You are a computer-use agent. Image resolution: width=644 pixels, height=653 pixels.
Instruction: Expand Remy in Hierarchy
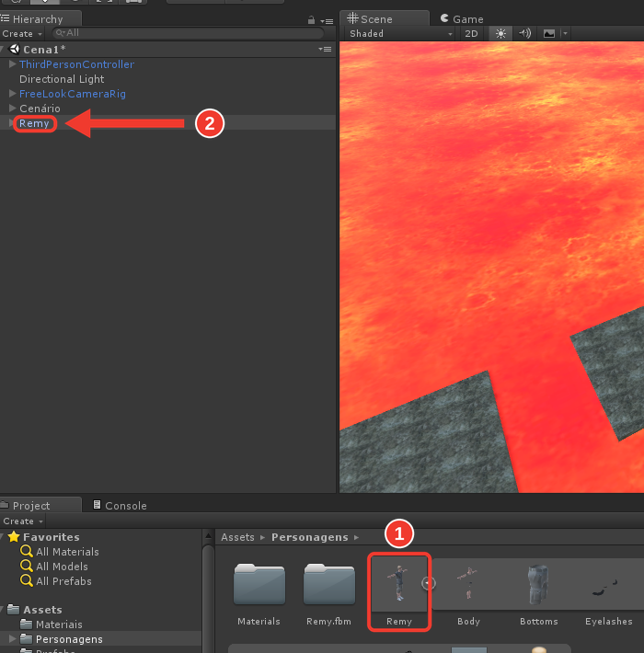[x=11, y=123]
